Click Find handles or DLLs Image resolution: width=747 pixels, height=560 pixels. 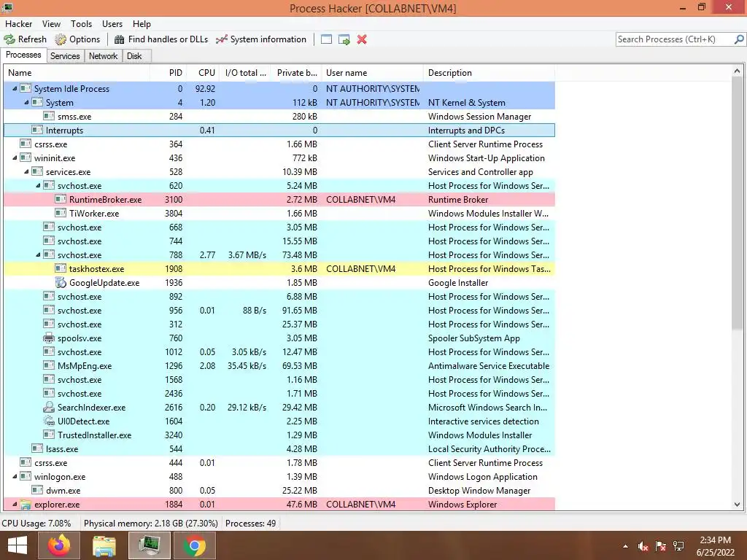161,39
